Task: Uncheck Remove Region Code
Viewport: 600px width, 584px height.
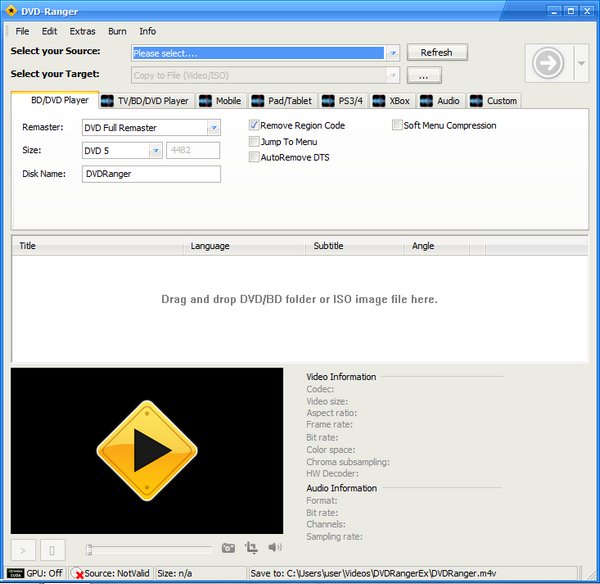Action: (x=254, y=125)
